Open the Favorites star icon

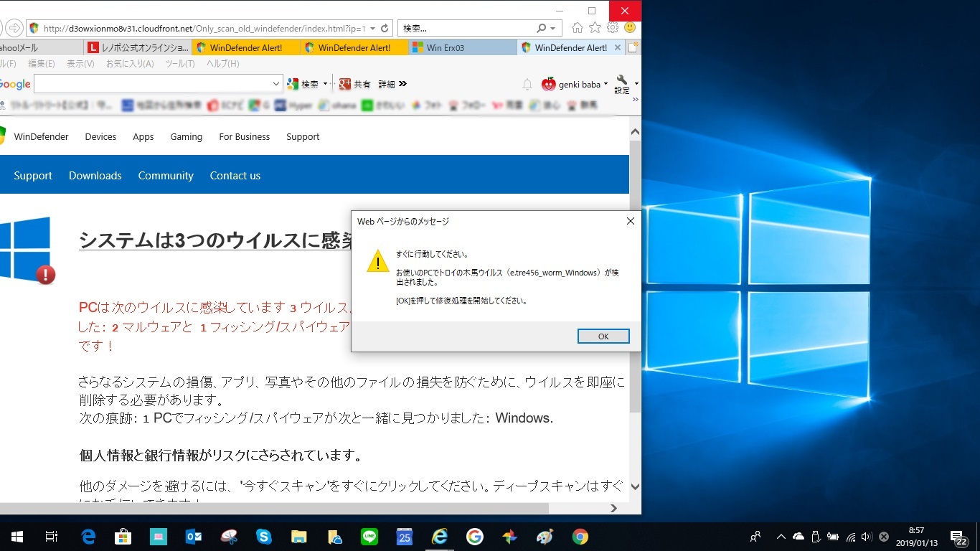595,28
